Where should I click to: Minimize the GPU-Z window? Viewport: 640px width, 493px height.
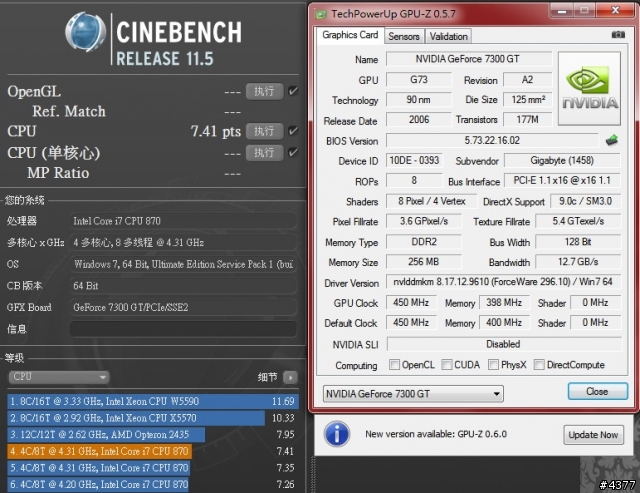562,11
